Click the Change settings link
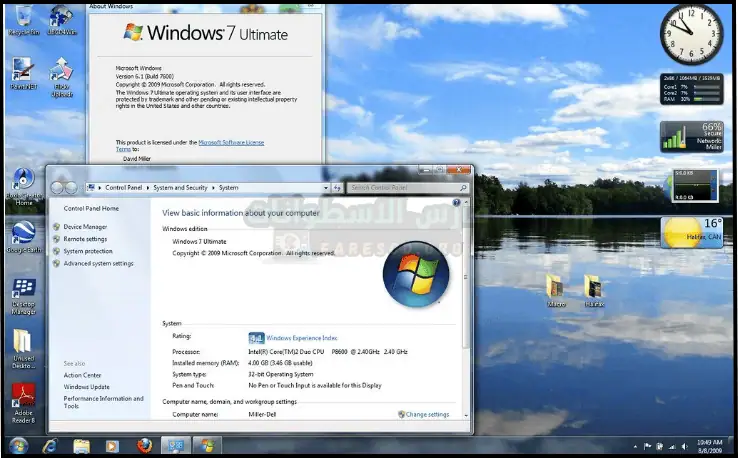 click(x=427, y=414)
